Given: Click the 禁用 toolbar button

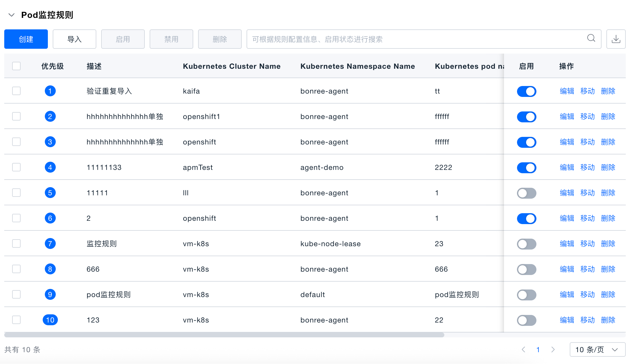Looking at the screenshot, I should tap(171, 39).
